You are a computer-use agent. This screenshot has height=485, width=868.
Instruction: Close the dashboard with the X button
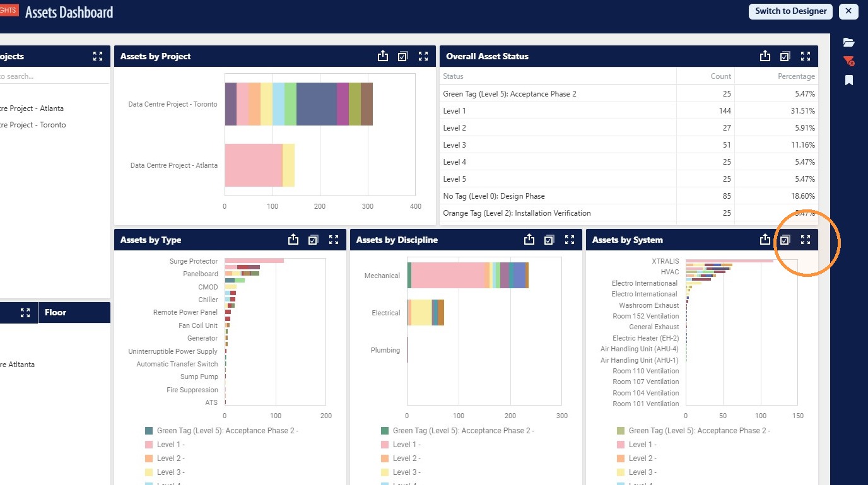click(x=849, y=11)
